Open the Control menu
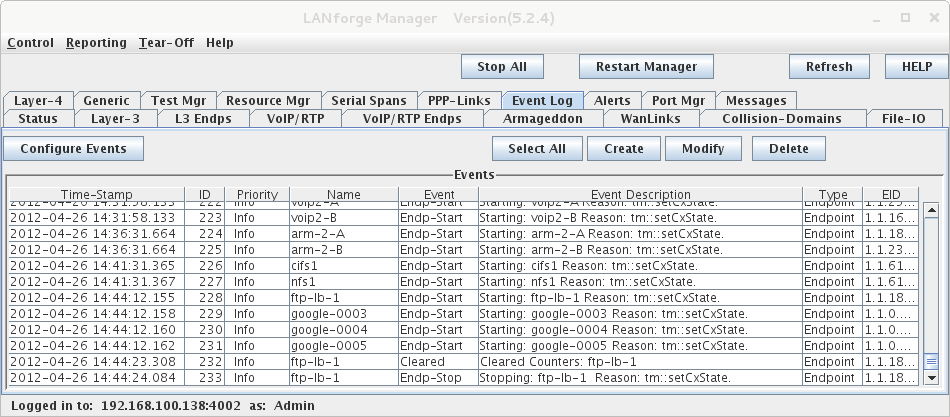The image size is (950, 417). [30, 43]
